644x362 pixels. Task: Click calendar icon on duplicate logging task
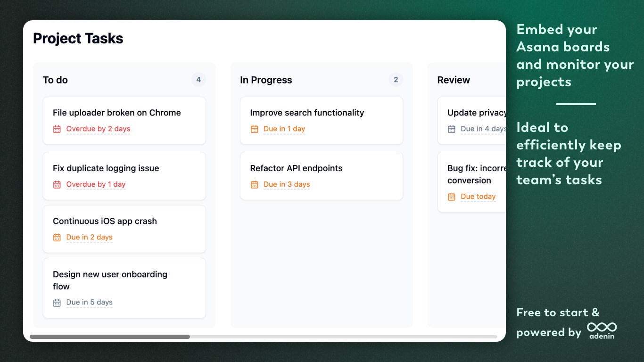pos(57,185)
